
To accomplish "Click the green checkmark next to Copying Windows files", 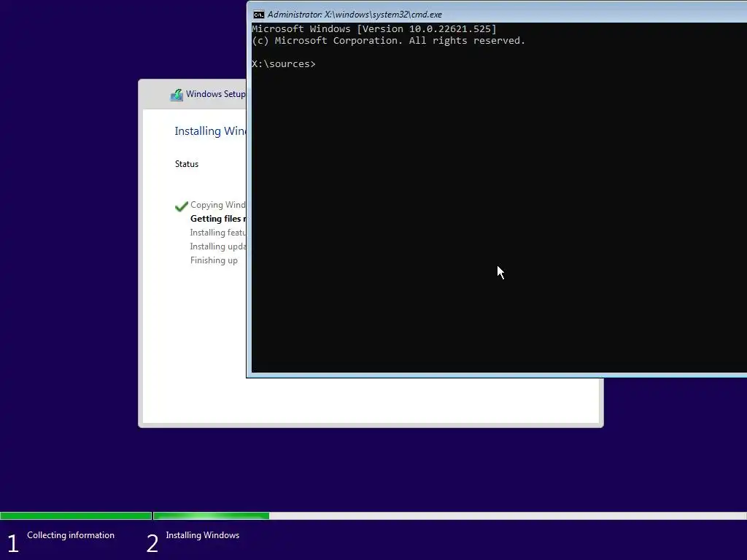I will click(182, 206).
